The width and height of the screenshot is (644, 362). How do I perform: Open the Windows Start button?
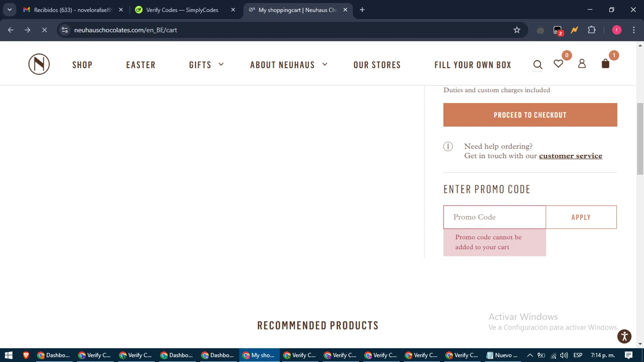9,355
